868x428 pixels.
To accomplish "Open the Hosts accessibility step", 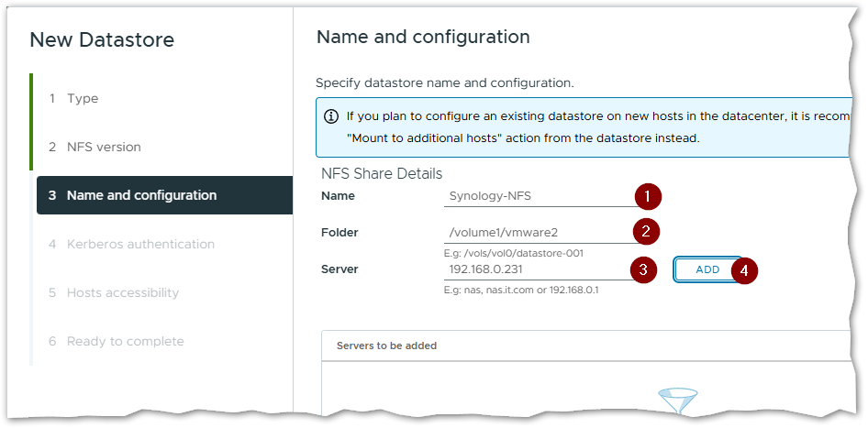I will pyautogui.click(x=122, y=292).
